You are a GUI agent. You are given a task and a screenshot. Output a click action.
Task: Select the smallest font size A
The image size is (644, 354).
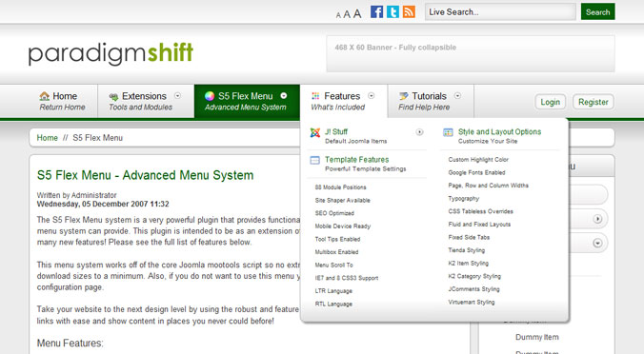[338, 15]
